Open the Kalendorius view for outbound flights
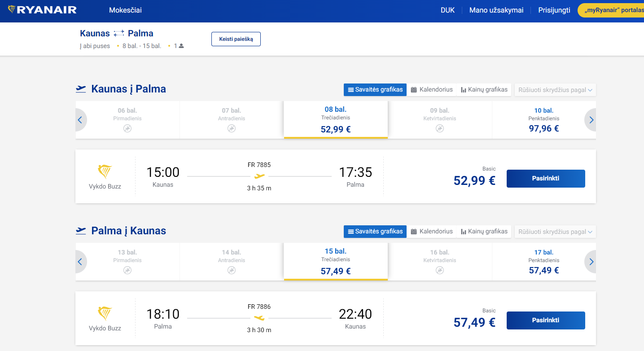Viewport: 644px width, 351px height. [x=432, y=89]
